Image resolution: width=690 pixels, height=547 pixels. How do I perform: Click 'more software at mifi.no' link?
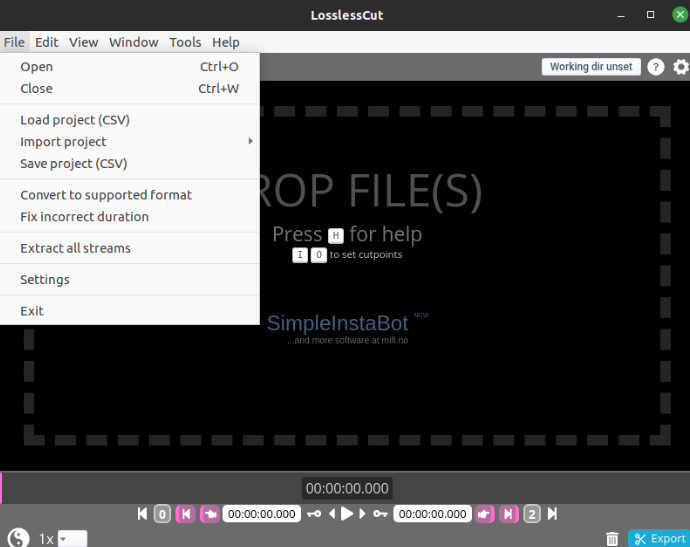click(348, 340)
